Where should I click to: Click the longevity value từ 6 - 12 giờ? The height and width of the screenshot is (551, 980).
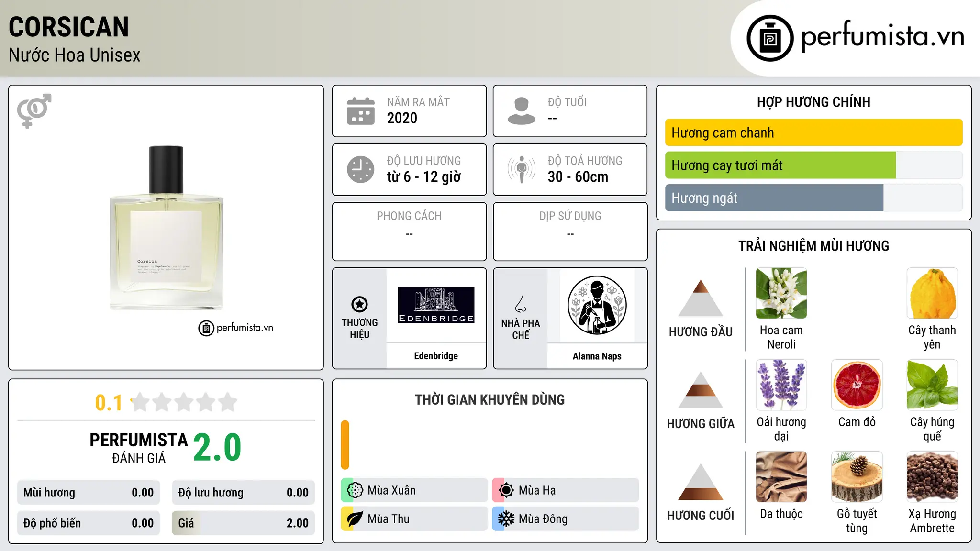pos(424,177)
